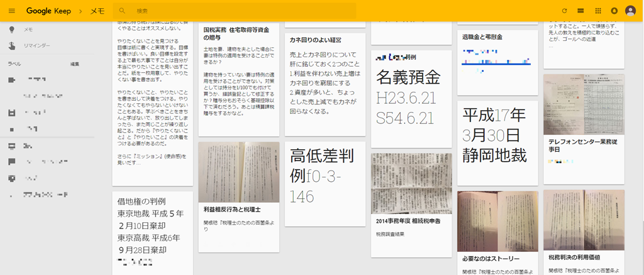This screenshot has width=644, height=275.
Task: Open the Google apps grid
Action: coord(598,11)
